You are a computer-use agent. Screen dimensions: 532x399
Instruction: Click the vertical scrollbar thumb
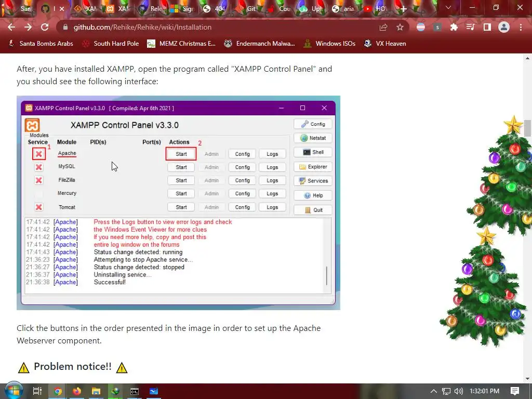click(x=528, y=128)
